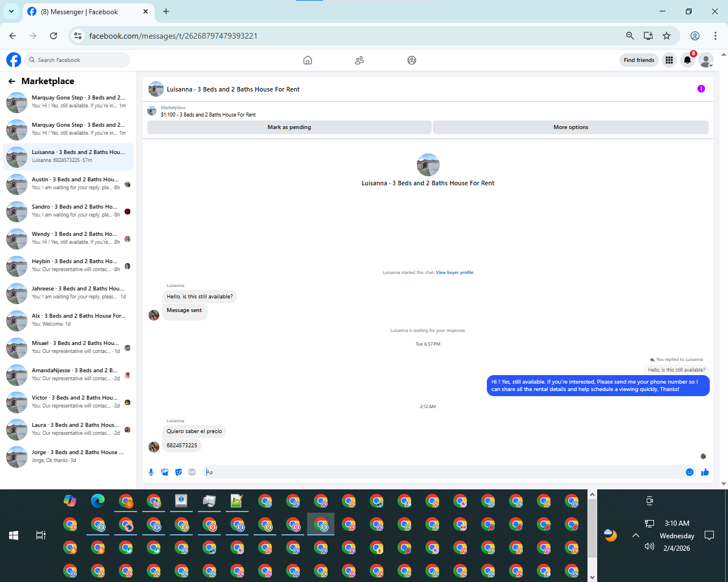Click the install app icon in address bar
This screenshot has height=582, width=728.
pyautogui.click(x=648, y=36)
